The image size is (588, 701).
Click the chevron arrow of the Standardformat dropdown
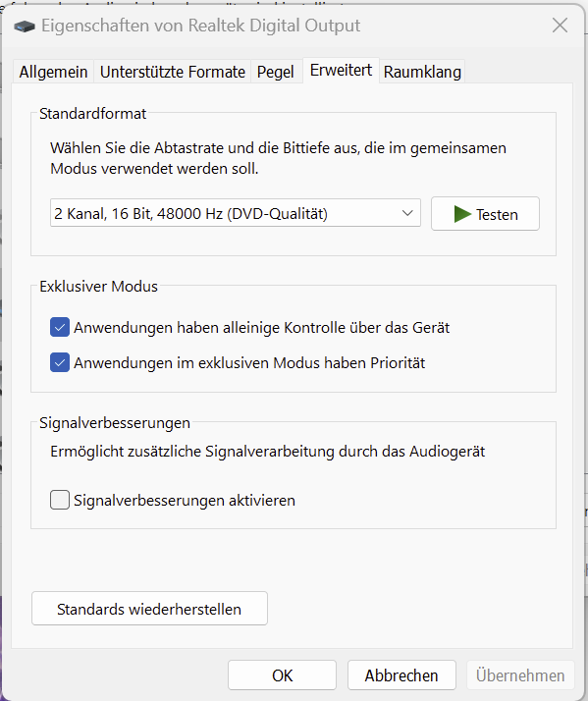(x=407, y=213)
